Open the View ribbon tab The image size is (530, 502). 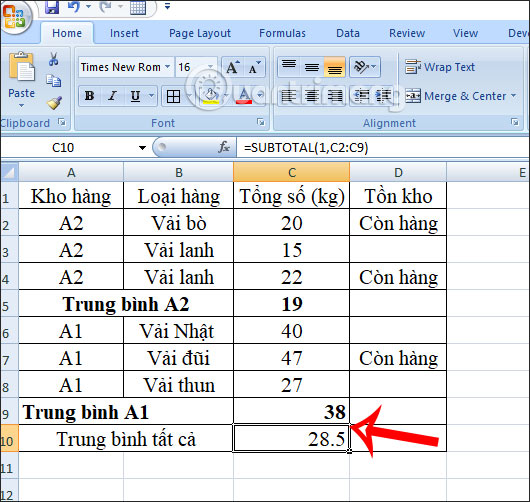(465, 33)
